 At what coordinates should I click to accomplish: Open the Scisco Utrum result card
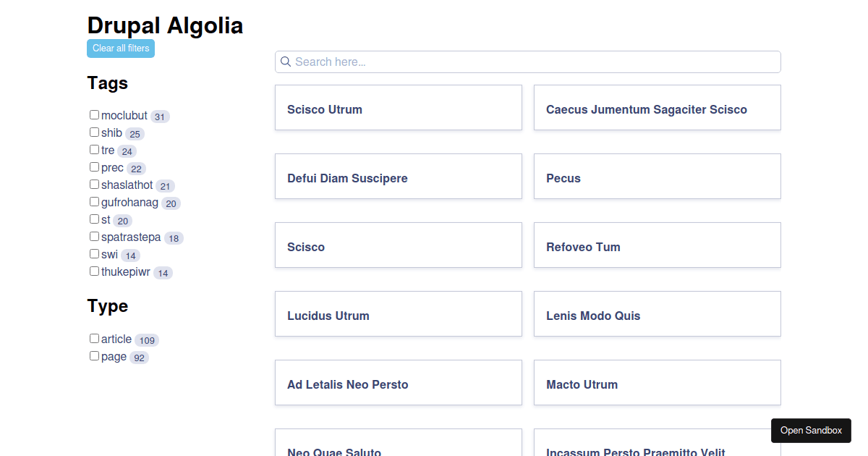(399, 108)
